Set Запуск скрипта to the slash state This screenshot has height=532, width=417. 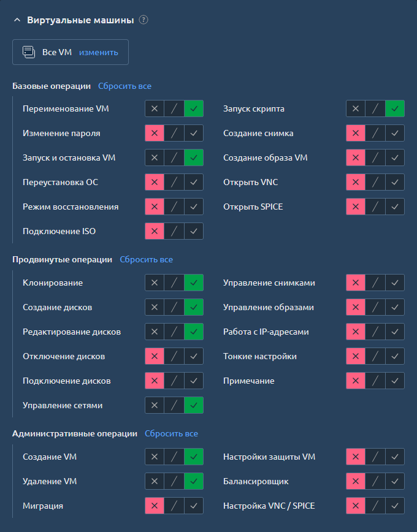(x=375, y=108)
